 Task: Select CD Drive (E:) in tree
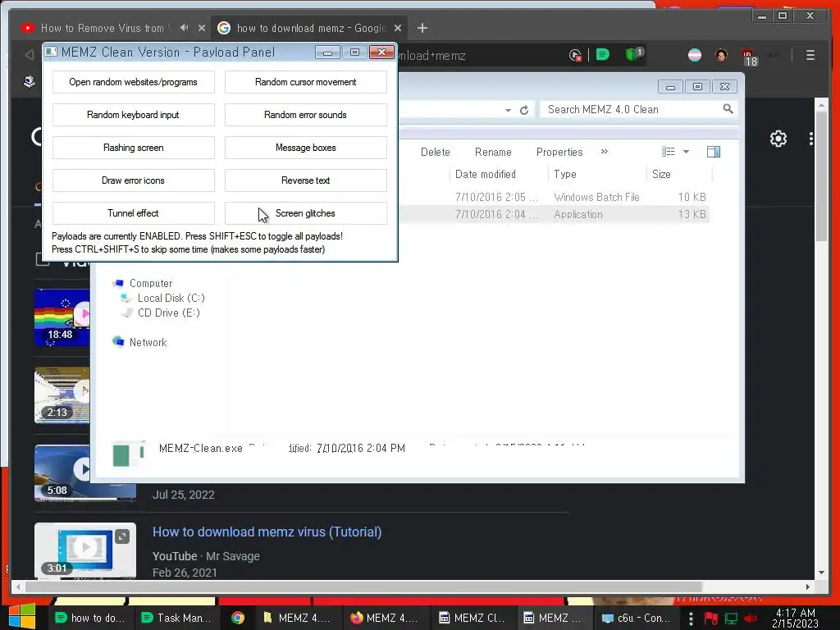coord(161,313)
